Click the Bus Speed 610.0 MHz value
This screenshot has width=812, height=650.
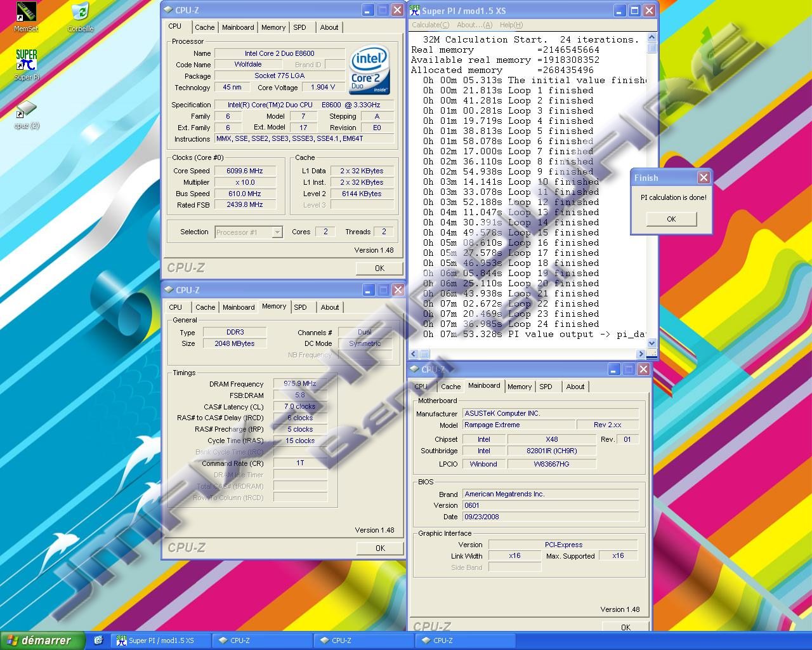[x=245, y=194]
